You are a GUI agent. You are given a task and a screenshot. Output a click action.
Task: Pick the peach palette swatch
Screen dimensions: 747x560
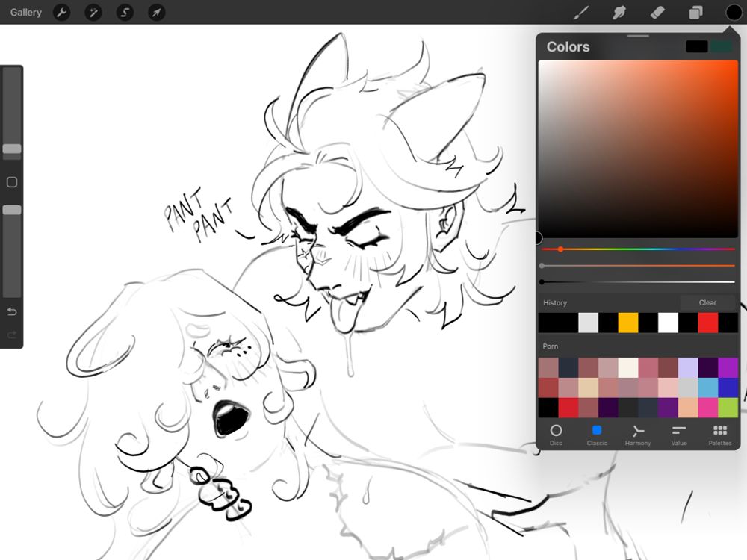(x=688, y=408)
